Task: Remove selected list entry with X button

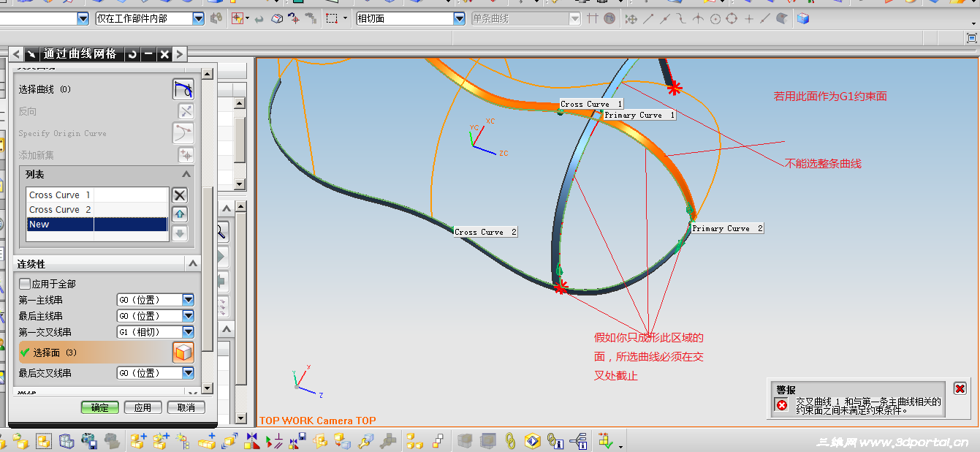Action: tap(180, 195)
